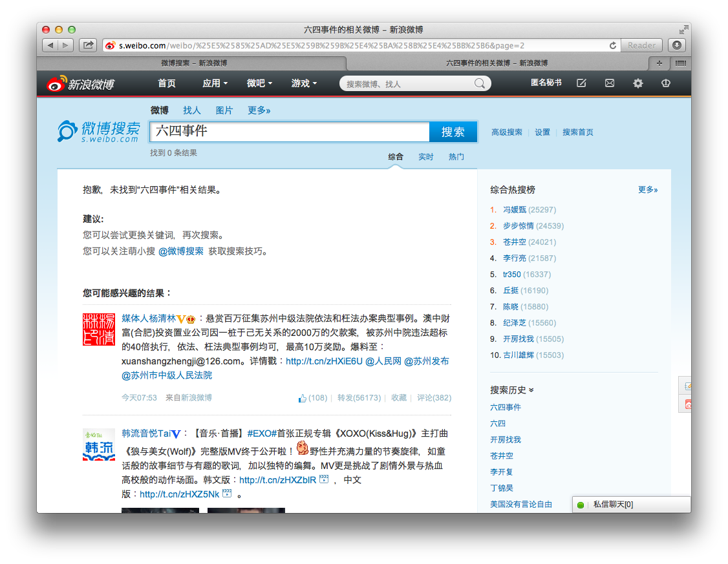
Task: Open hot search 古川雄辉
Action: tap(519, 355)
